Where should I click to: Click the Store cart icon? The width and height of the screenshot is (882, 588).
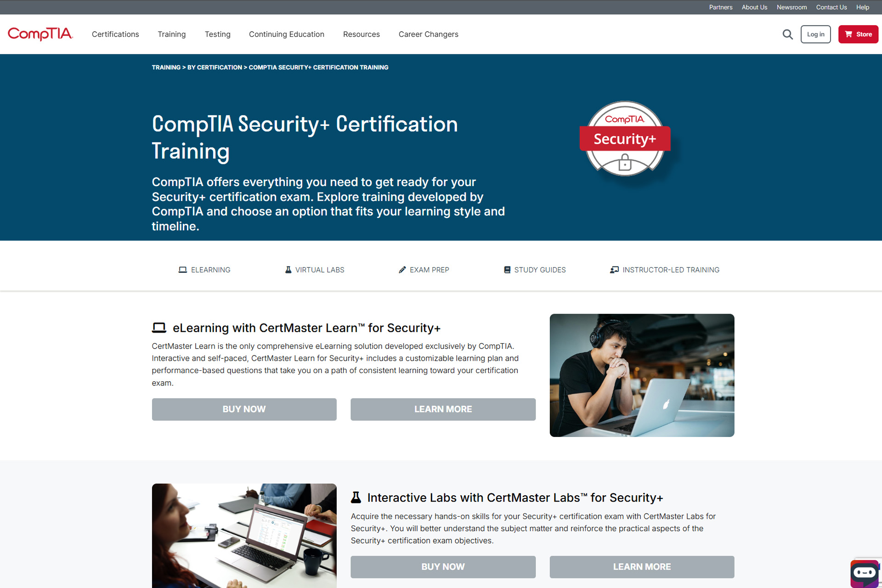(x=848, y=34)
